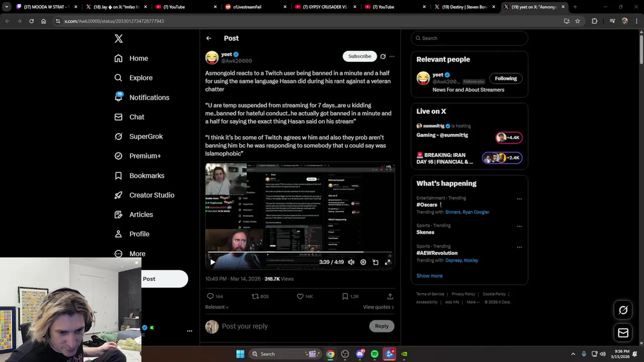Open summit1g live stream entry

(469, 131)
